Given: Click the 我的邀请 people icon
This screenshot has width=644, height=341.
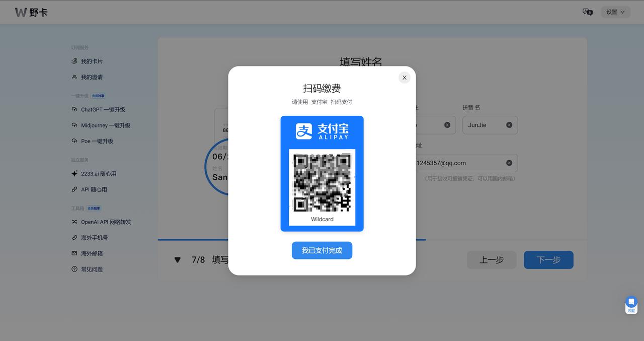Looking at the screenshot, I should click(74, 77).
